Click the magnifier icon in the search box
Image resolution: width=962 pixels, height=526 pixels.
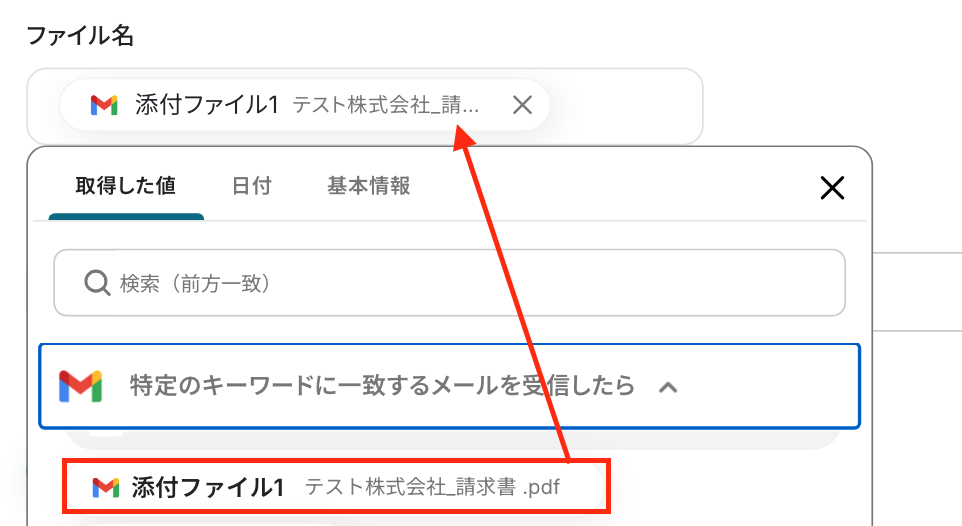pyautogui.click(x=97, y=283)
